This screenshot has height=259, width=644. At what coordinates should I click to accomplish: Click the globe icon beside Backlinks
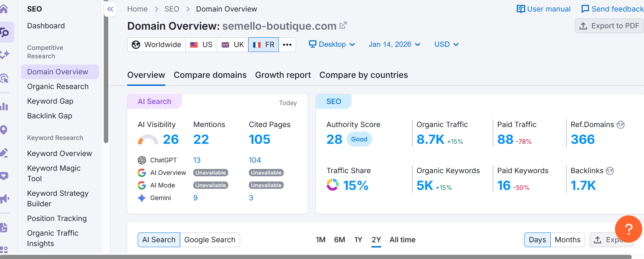click(x=610, y=171)
